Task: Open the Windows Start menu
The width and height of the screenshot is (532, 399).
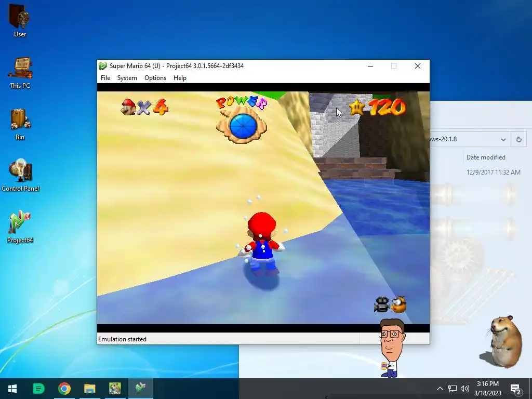Action: [x=12, y=389]
